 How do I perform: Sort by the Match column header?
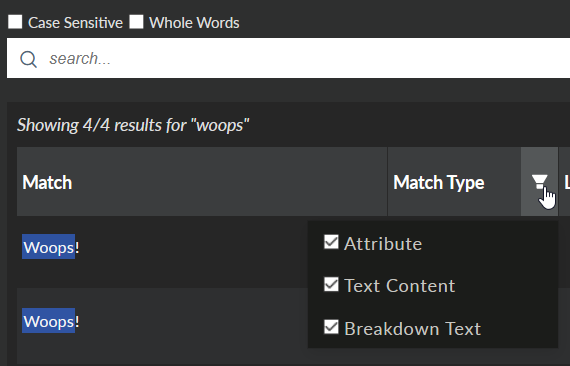coord(47,182)
